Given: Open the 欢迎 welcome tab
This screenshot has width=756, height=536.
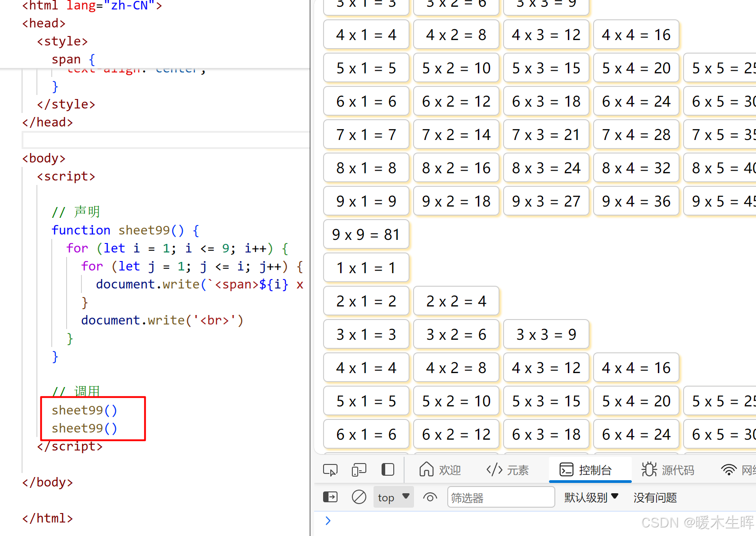Looking at the screenshot, I should (x=440, y=470).
